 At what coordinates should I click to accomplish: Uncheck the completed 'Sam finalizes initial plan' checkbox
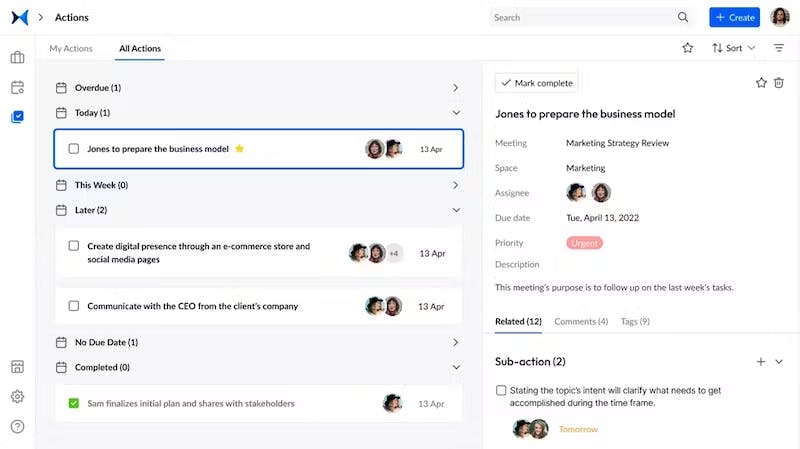73,403
